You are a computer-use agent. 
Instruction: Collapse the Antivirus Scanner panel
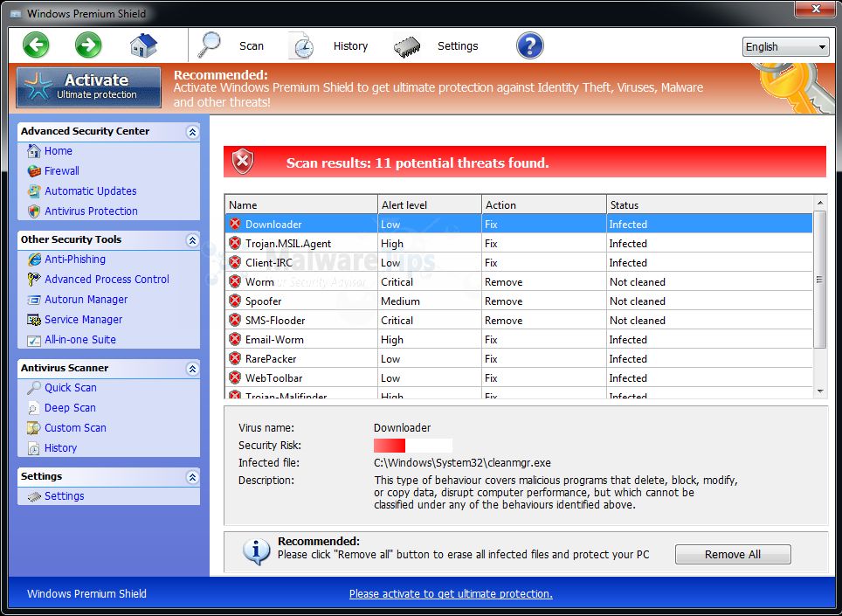click(192, 369)
